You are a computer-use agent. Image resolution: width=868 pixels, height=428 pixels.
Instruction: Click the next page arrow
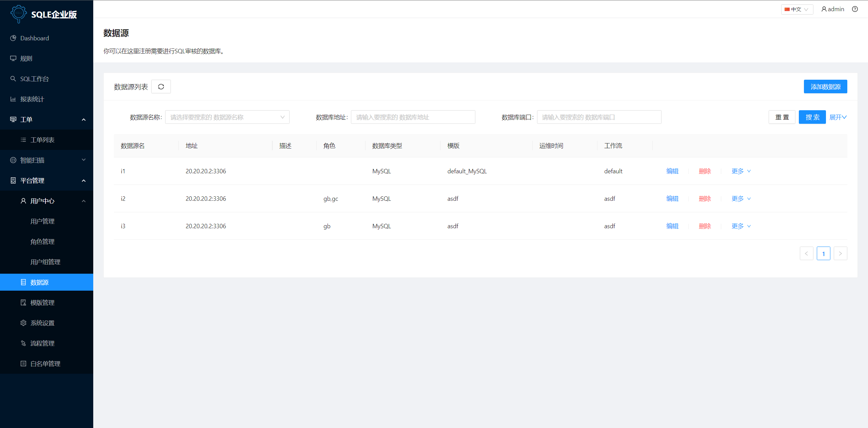coord(840,253)
